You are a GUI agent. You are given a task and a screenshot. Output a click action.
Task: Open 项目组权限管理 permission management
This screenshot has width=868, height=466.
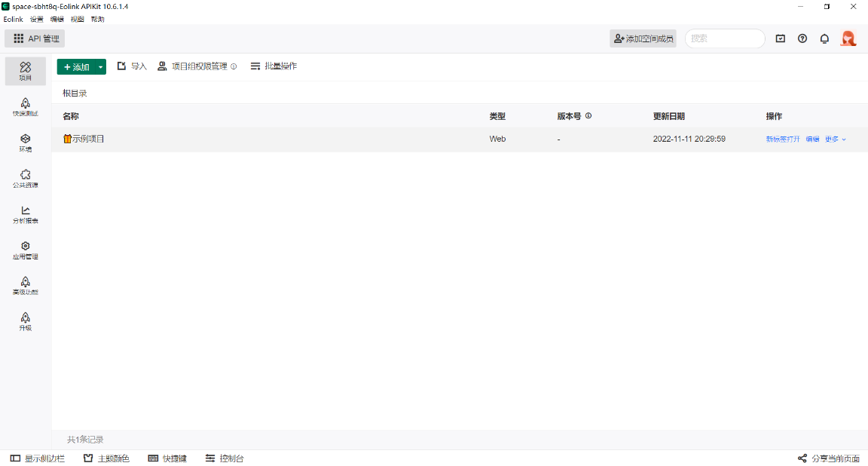tap(193, 66)
